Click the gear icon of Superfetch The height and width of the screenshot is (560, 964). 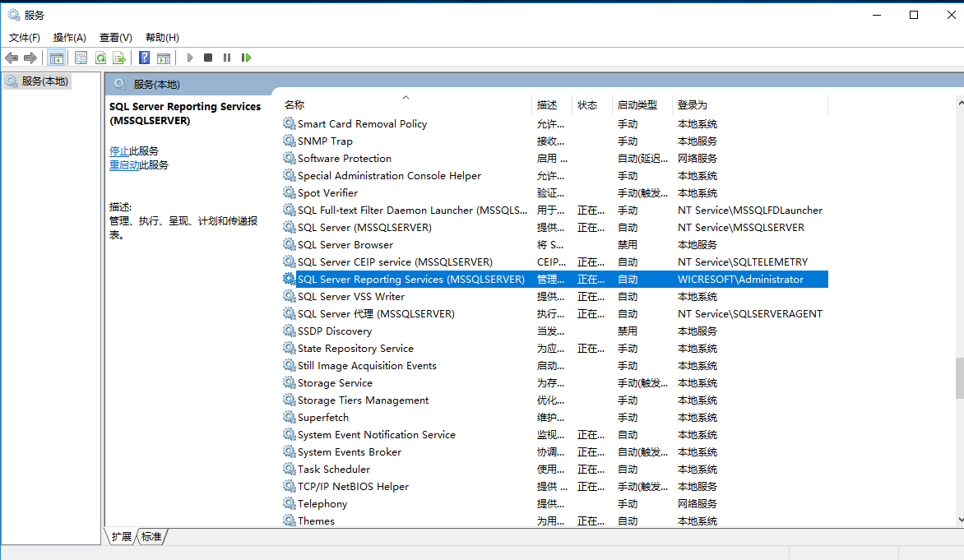coord(289,417)
